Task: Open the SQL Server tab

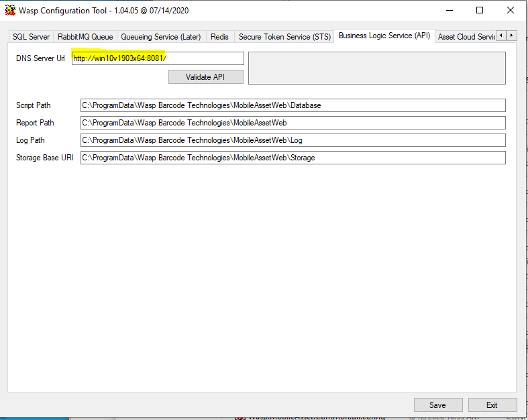Action: pyautogui.click(x=31, y=37)
